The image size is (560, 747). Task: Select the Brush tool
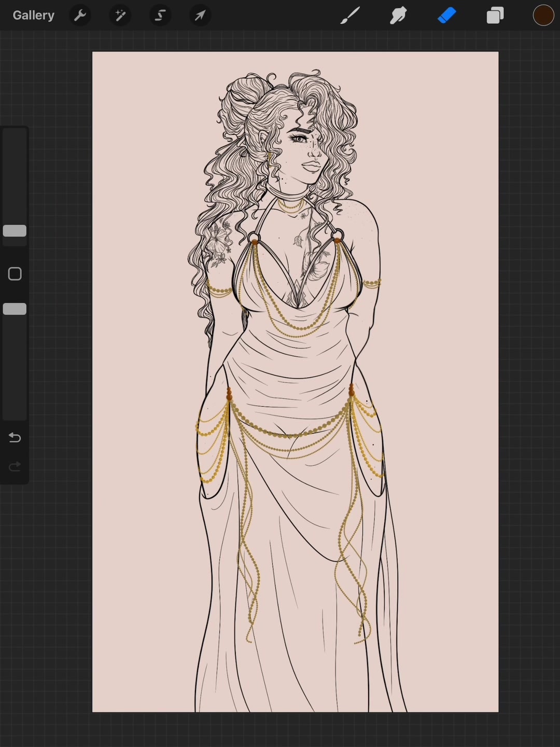tap(350, 16)
